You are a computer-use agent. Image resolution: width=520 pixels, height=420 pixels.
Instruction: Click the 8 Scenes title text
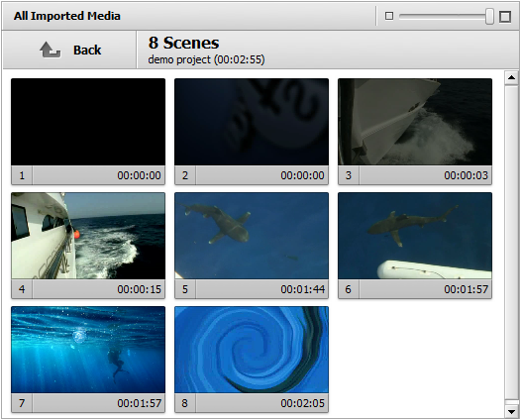pos(183,44)
